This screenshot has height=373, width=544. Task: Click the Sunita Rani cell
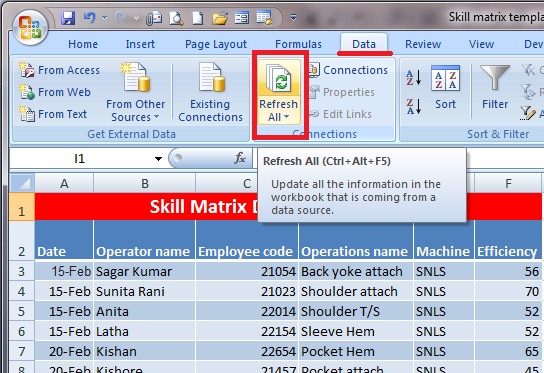coord(144,291)
